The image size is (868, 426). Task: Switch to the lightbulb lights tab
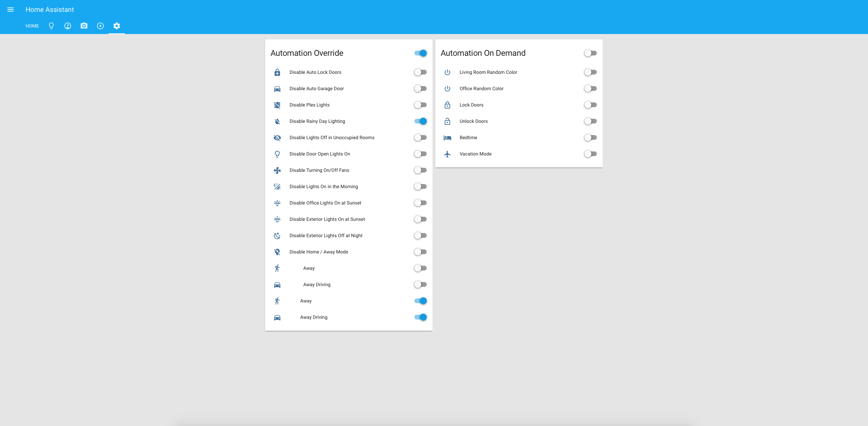point(51,26)
